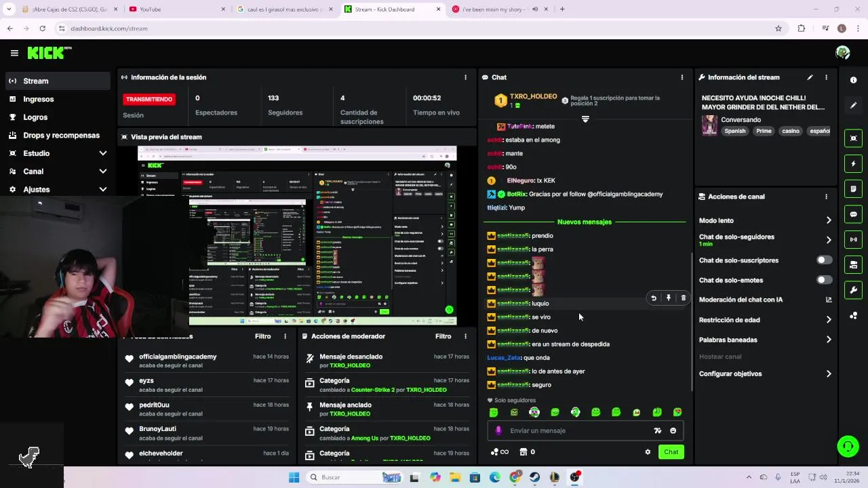The image size is (868, 488).
Task: Open Filtro in recent followers panel
Action: pyautogui.click(x=262, y=336)
